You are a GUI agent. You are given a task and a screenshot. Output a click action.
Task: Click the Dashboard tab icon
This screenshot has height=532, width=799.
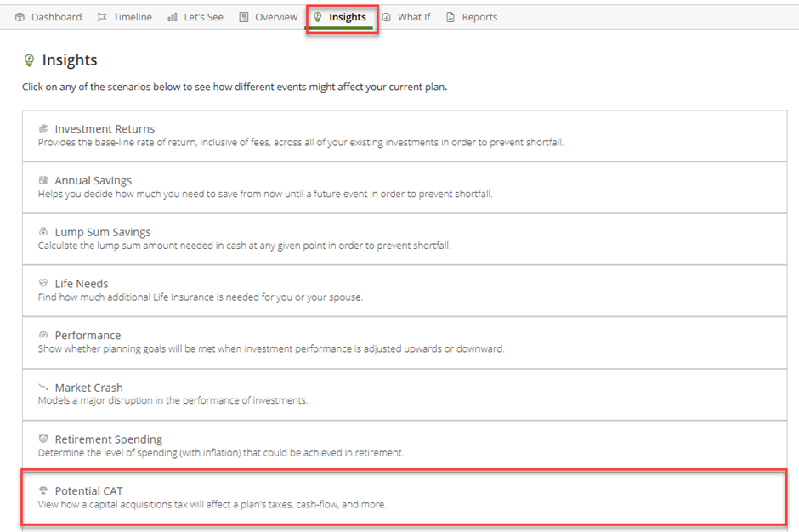[20, 17]
